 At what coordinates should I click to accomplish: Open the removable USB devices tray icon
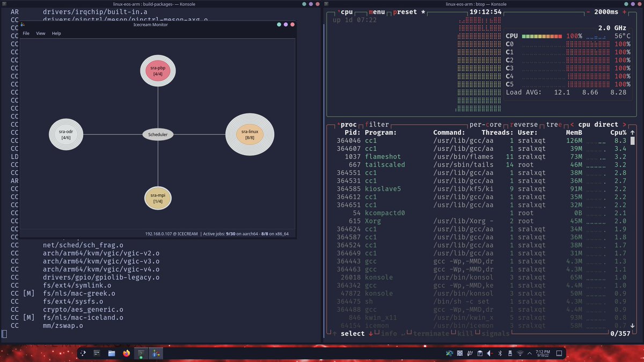510,353
